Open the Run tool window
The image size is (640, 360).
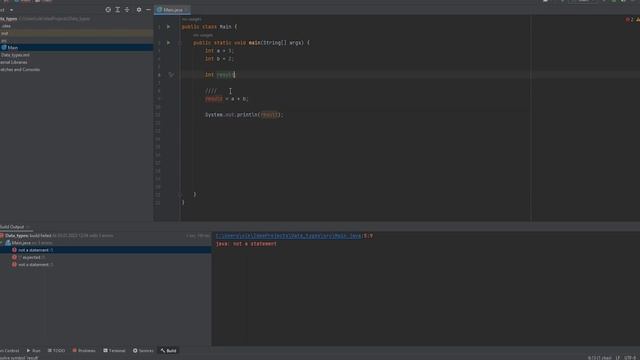(33, 351)
